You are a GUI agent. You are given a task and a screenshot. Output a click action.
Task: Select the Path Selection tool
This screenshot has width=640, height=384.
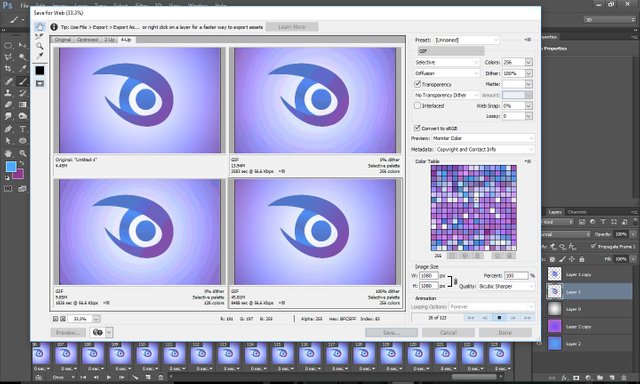[8, 141]
